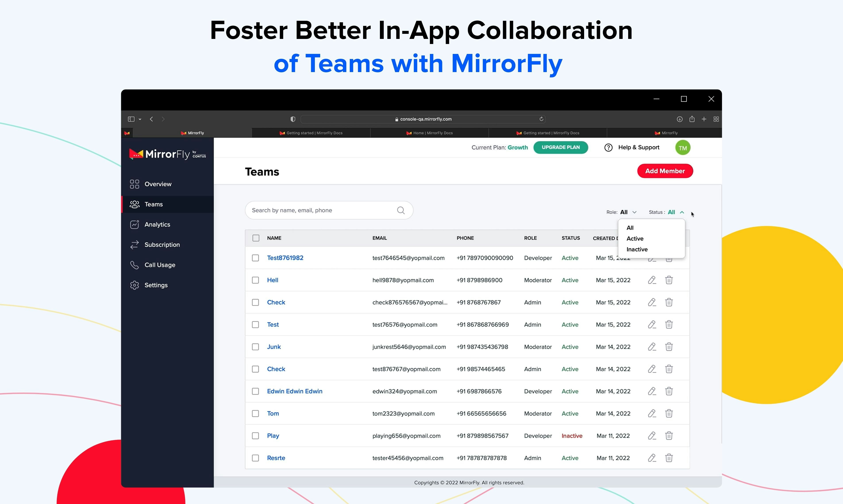Click the search by name, email, phone field
843x504 pixels.
point(329,210)
